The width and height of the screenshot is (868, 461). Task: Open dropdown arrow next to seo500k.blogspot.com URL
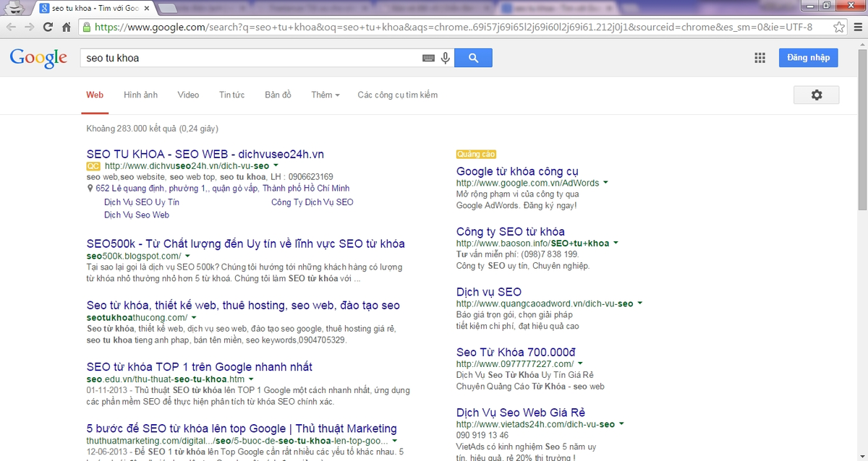tap(187, 256)
